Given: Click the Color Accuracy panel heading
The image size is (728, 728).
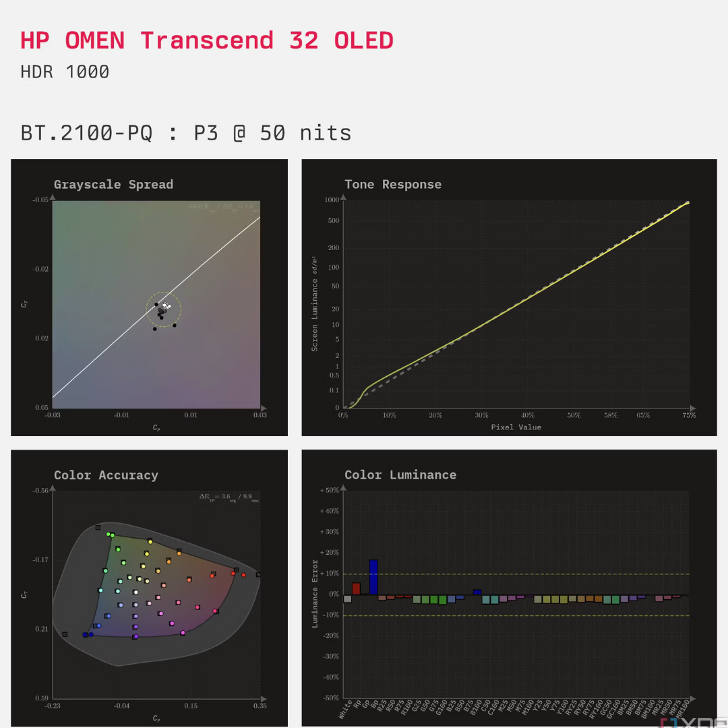Looking at the screenshot, I should click(x=106, y=475).
